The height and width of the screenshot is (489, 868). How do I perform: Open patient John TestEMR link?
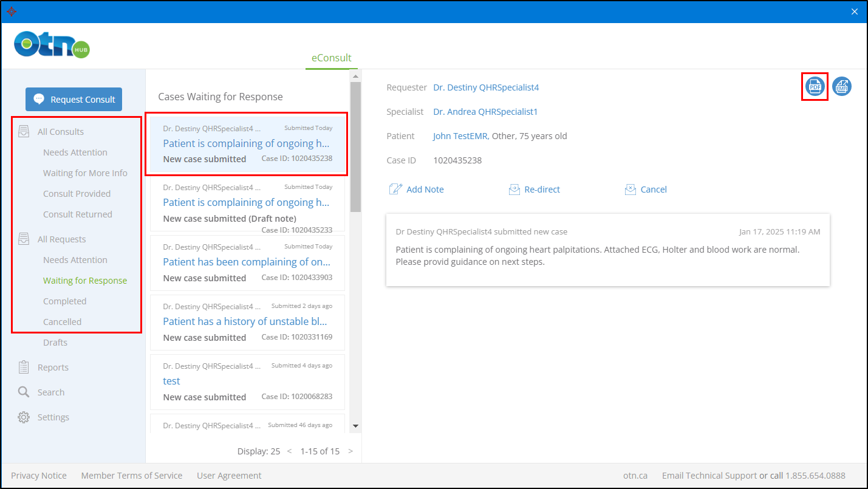tap(460, 136)
